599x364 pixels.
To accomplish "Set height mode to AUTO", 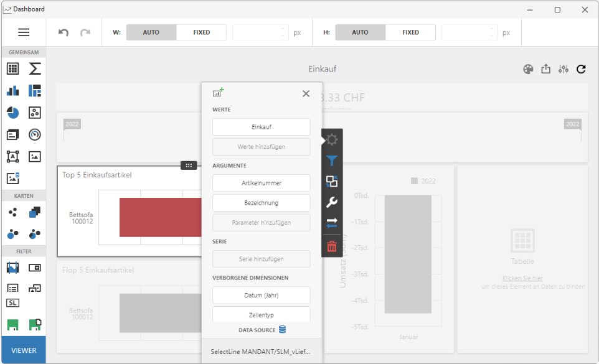I will coord(361,32).
